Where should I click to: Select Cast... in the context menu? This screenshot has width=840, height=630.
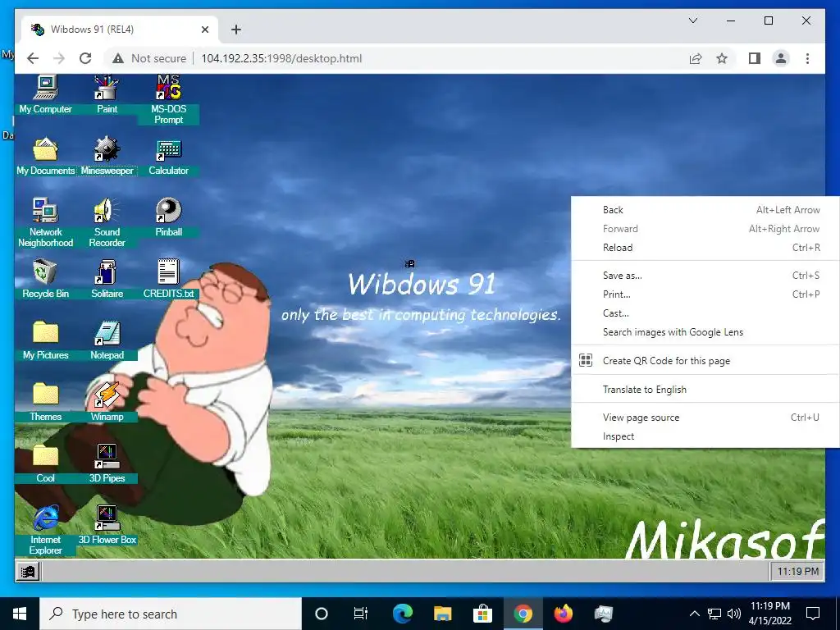pos(705,313)
